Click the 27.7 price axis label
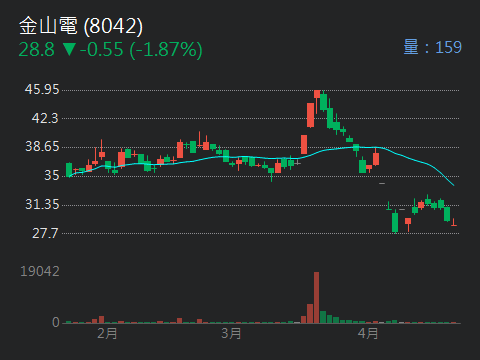The width and height of the screenshot is (480, 360). pyautogui.click(x=45, y=233)
